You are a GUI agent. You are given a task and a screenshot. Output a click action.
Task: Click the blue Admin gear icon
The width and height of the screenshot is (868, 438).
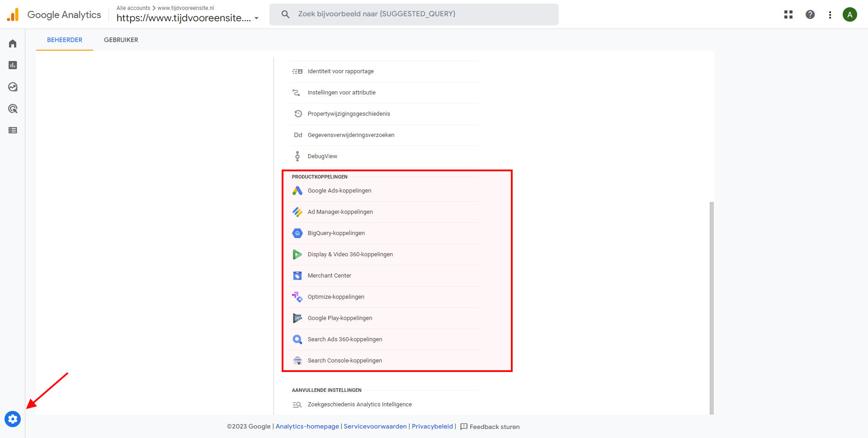click(x=13, y=419)
